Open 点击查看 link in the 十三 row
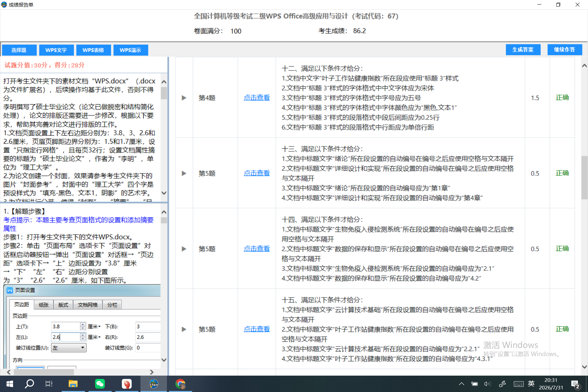588x392 pixels. pyautogui.click(x=257, y=173)
